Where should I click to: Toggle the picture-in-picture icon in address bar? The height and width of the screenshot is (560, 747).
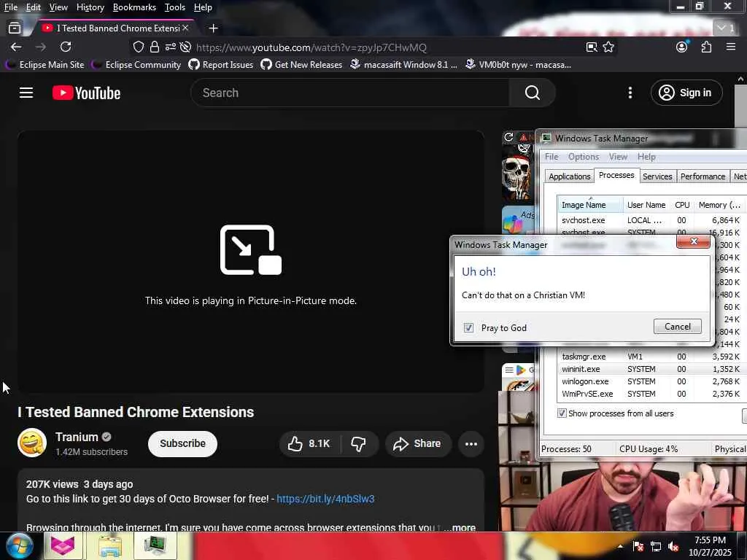(592, 47)
